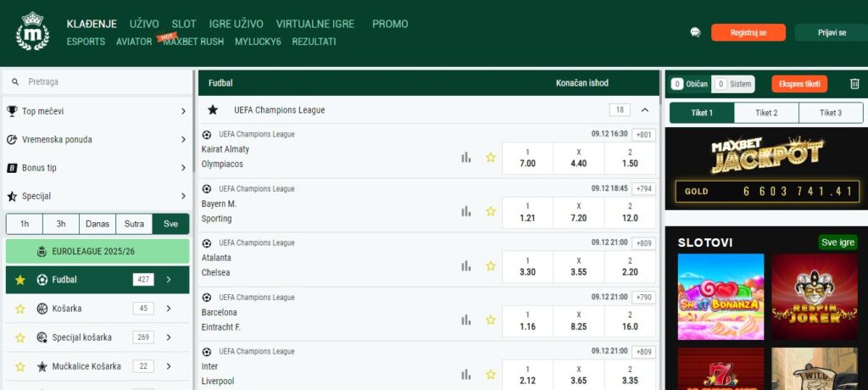
Task: Click the Top mečevi trophy icon
Action: 12,111
